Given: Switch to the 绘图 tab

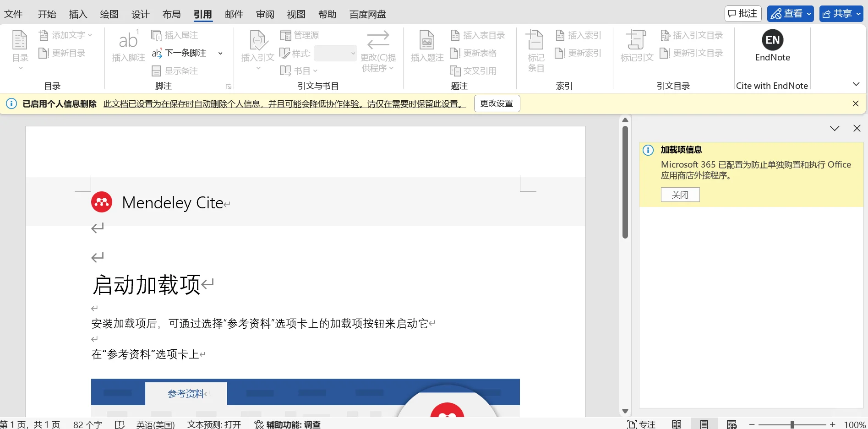Looking at the screenshot, I should [x=109, y=14].
